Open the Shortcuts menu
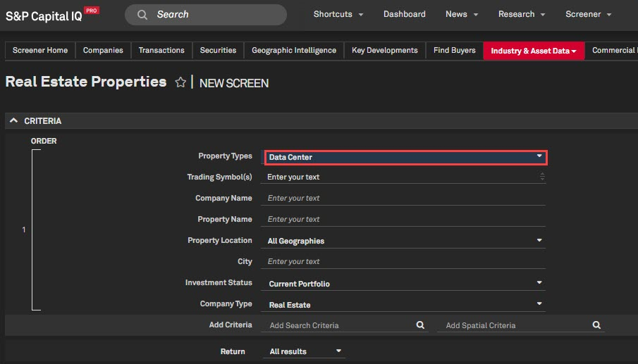 pyautogui.click(x=338, y=14)
